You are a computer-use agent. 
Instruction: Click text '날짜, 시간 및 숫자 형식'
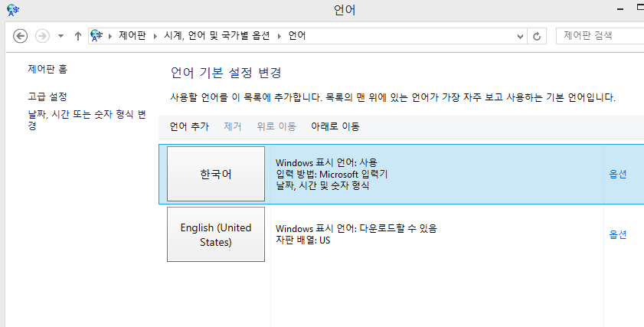click(x=322, y=185)
